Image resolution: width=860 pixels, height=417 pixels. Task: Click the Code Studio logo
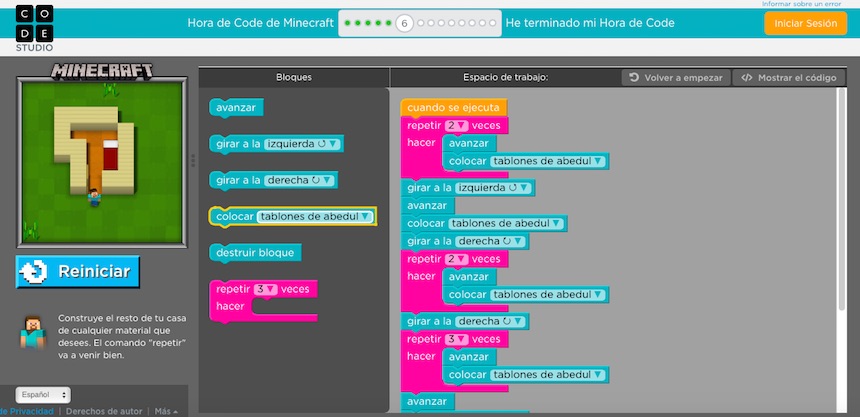pos(34,25)
